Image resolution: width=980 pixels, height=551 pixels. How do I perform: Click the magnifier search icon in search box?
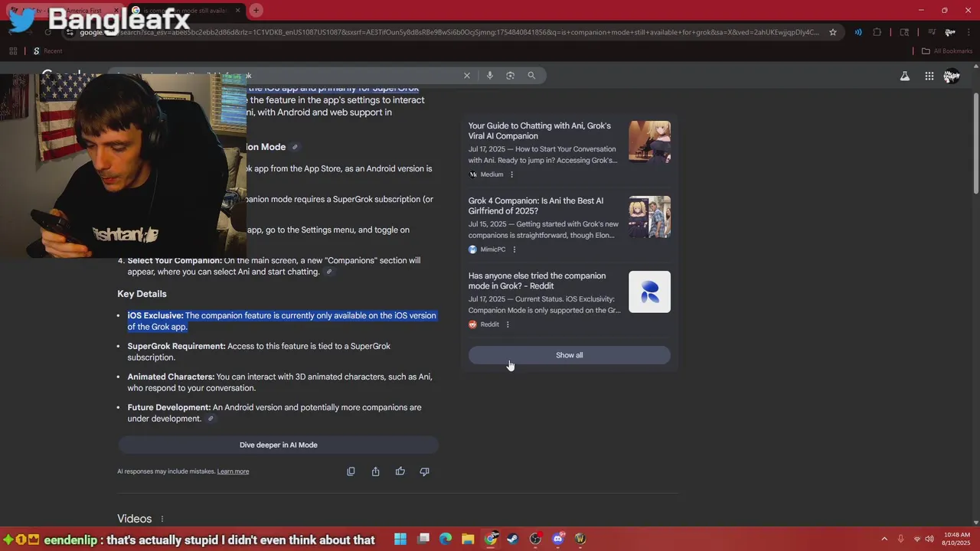click(531, 76)
